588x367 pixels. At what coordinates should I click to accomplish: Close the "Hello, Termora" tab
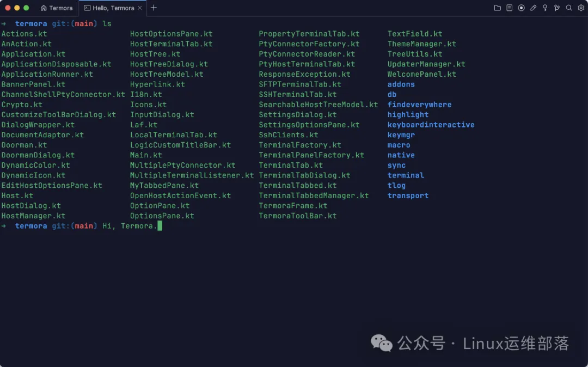pyautogui.click(x=139, y=8)
